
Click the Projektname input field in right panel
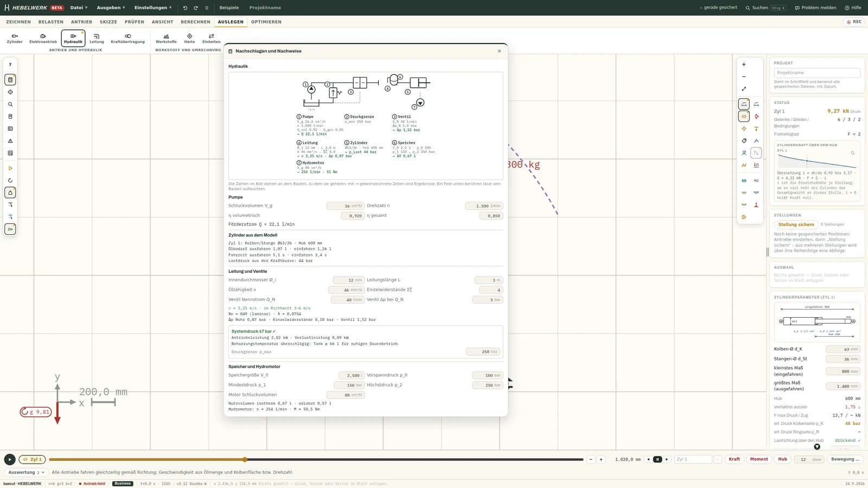(x=816, y=73)
